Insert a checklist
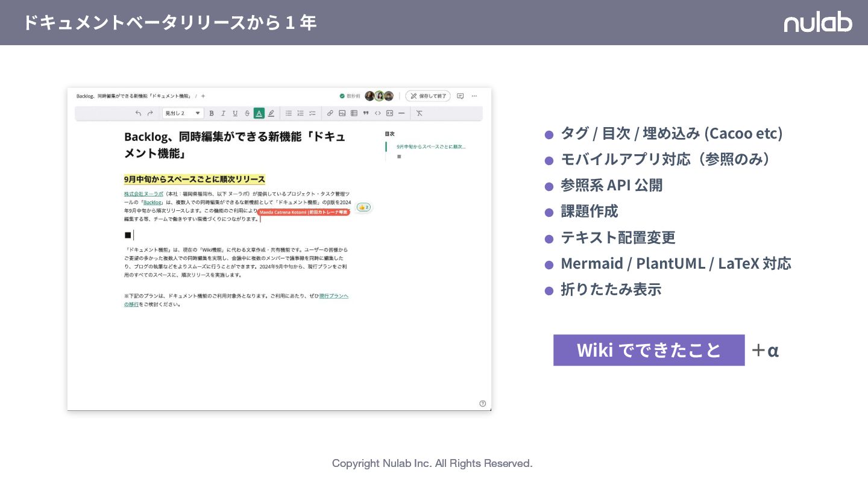The width and height of the screenshot is (868, 488). pyautogui.click(x=312, y=113)
